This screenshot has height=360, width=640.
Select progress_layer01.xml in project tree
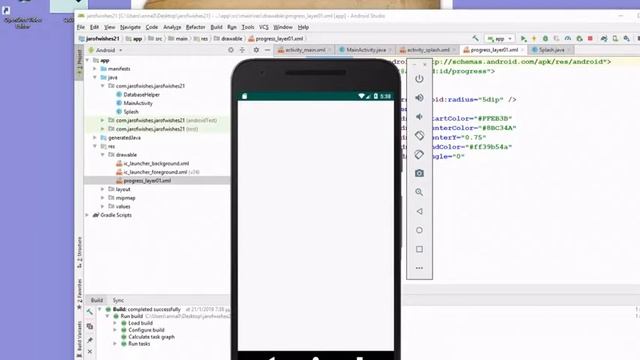pos(147,181)
